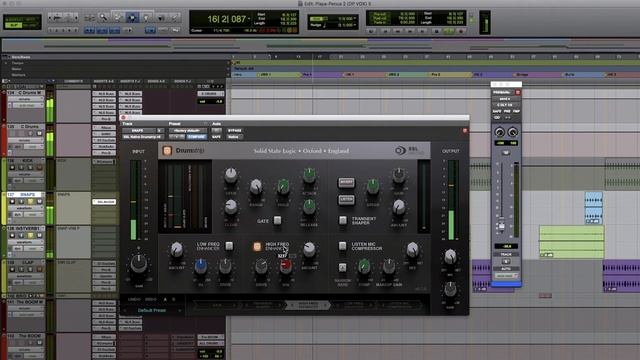Screen dimensions: 640x360
Task: Enable the Low Freq Enhancer
Action: point(229,246)
